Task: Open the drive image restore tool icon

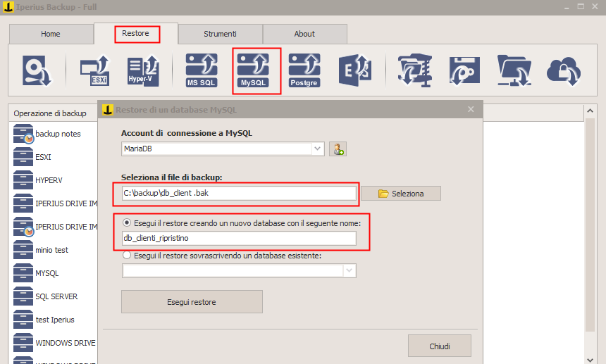Action: 37,70
